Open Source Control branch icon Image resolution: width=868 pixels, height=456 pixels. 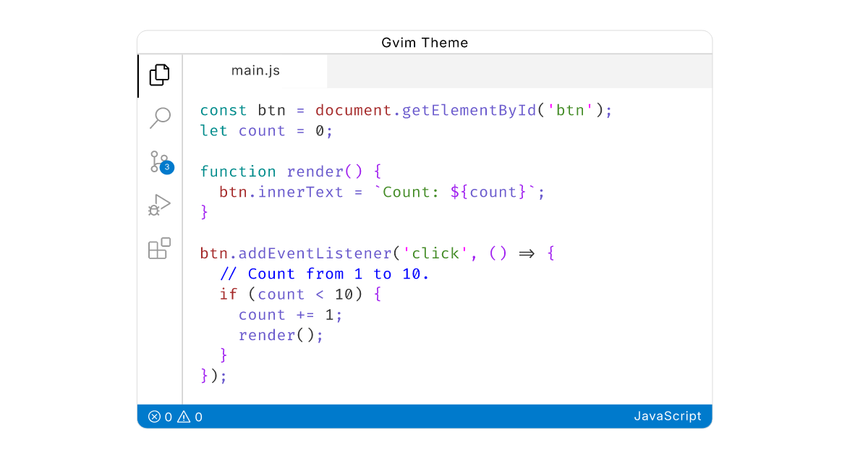click(160, 161)
